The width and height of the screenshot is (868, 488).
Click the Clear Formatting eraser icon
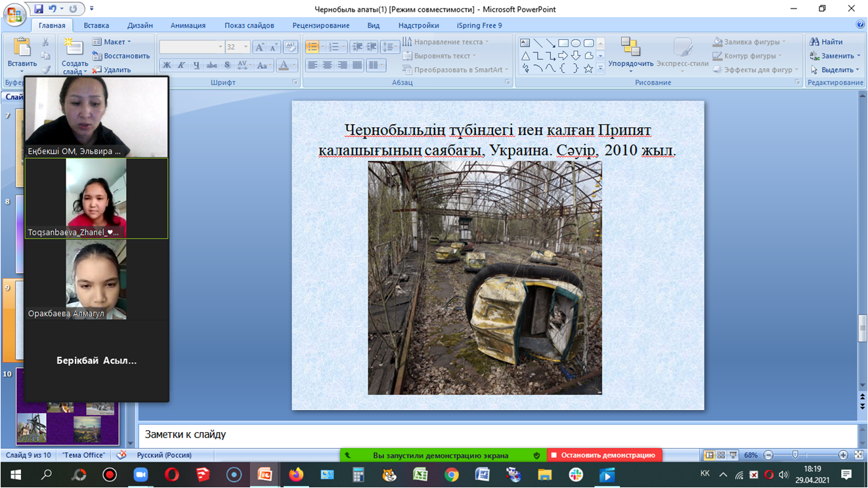pos(290,47)
